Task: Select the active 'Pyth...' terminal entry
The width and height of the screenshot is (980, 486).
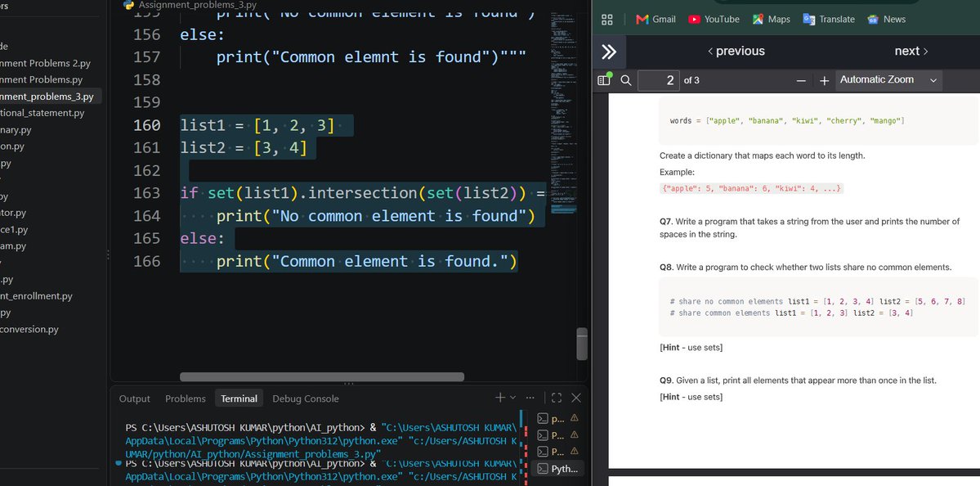Action: click(559, 469)
